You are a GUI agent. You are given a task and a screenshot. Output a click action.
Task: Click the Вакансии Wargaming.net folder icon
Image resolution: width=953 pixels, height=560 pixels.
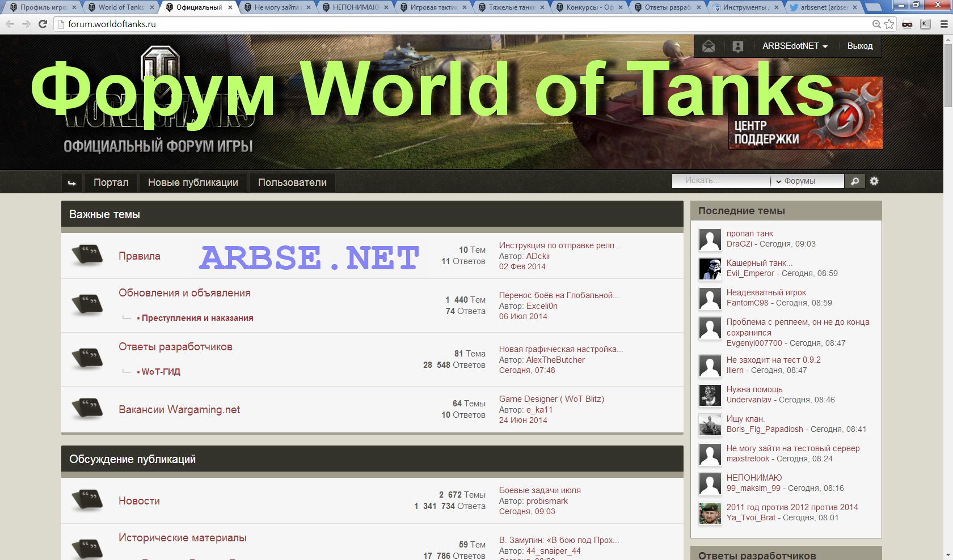tap(87, 409)
